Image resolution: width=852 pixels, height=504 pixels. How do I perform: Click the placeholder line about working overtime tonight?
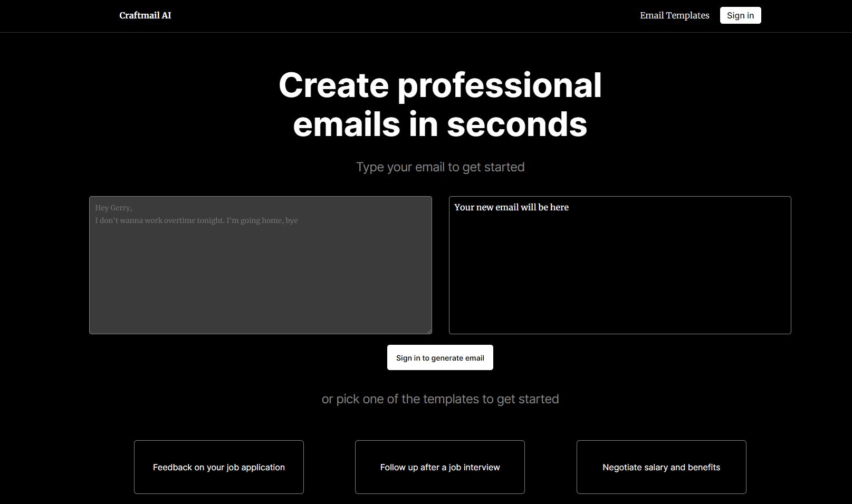click(x=196, y=220)
